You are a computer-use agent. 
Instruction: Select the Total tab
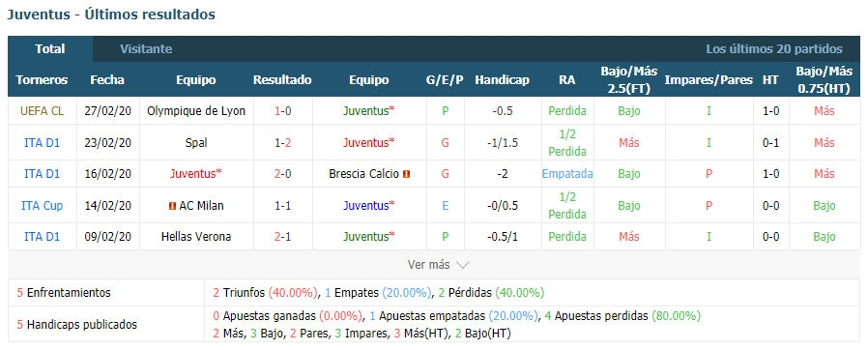(x=50, y=49)
